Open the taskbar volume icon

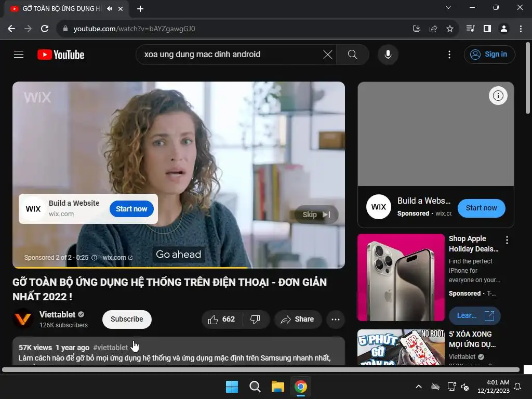(465, 387)
